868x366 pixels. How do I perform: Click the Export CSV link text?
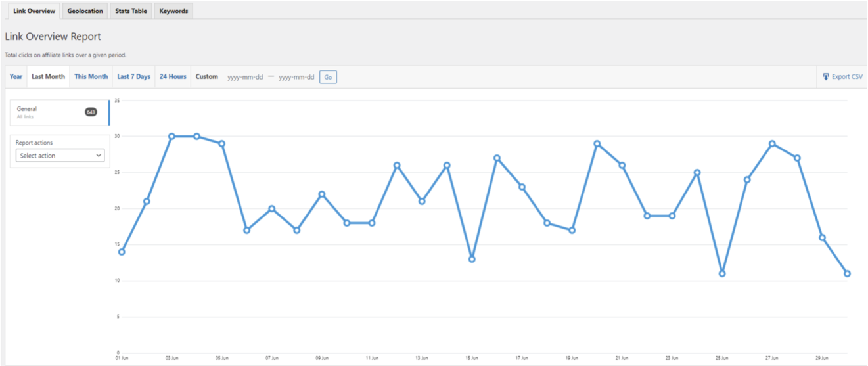click(x=847, y=77)
